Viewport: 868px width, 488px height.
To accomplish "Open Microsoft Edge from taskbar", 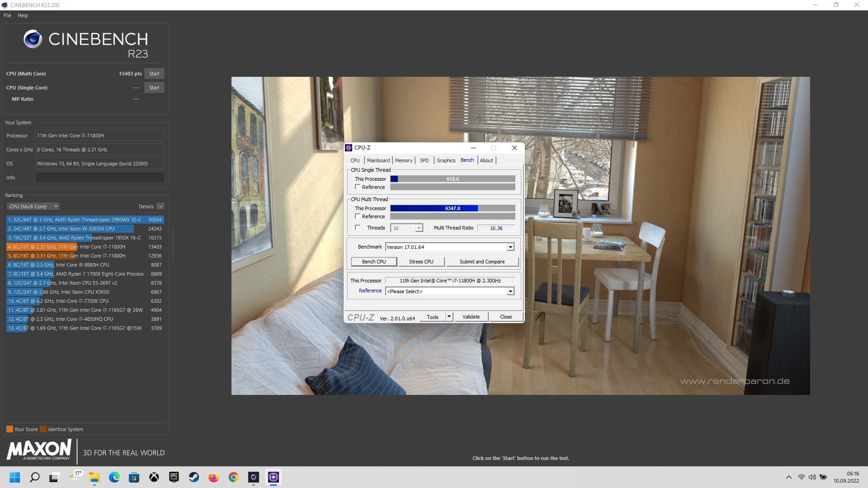I will click(114, 477).
